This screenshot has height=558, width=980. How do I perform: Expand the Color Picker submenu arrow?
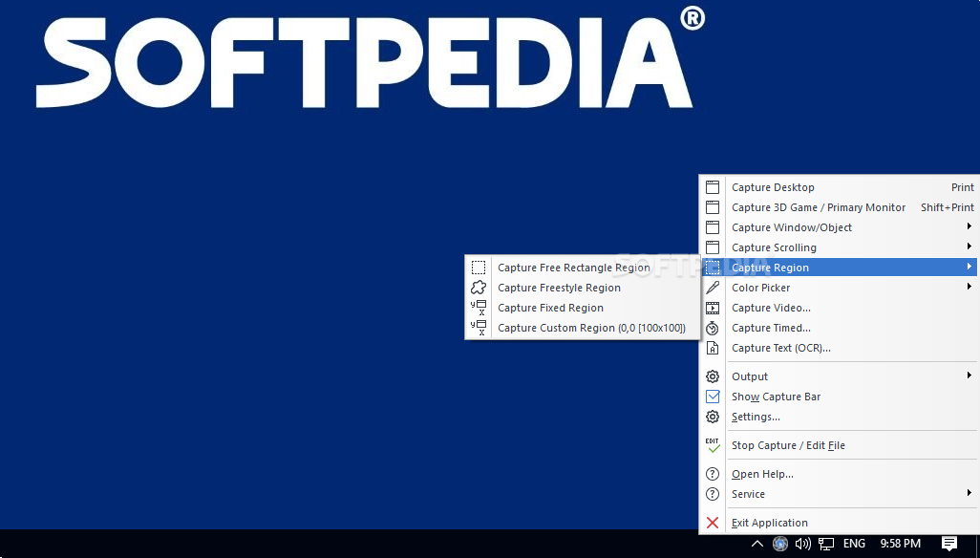[969, 287]
